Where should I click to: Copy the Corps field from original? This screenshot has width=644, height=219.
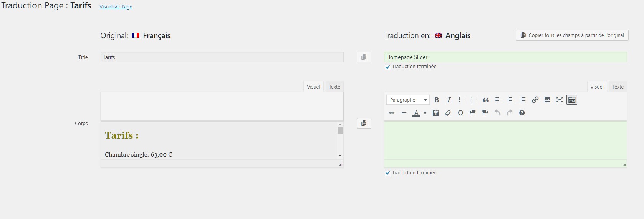coord(364,124)
